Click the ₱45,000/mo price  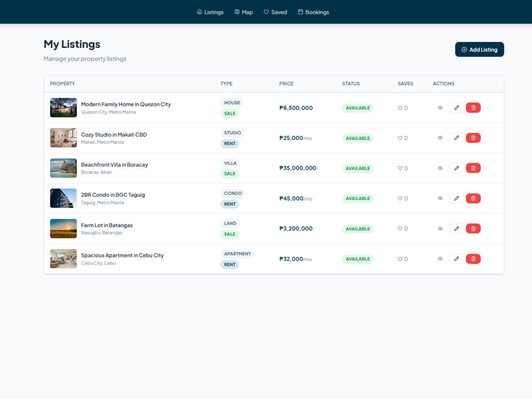point(295,198)
